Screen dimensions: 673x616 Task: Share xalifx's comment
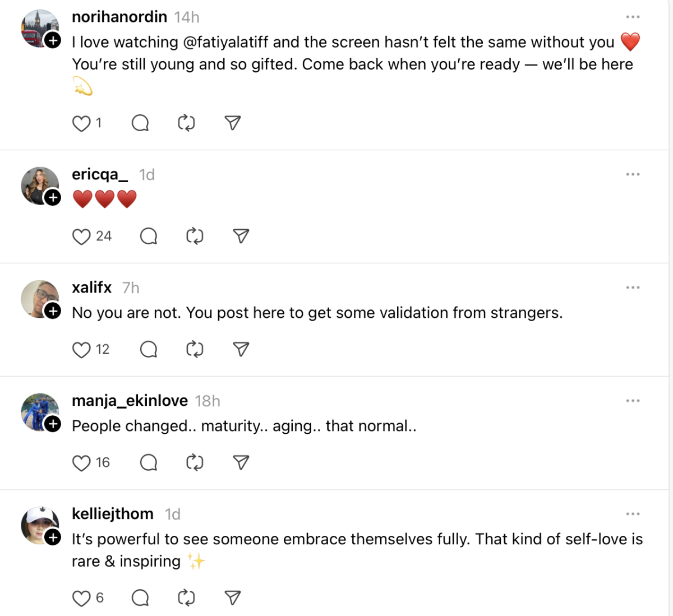[241, 349]
